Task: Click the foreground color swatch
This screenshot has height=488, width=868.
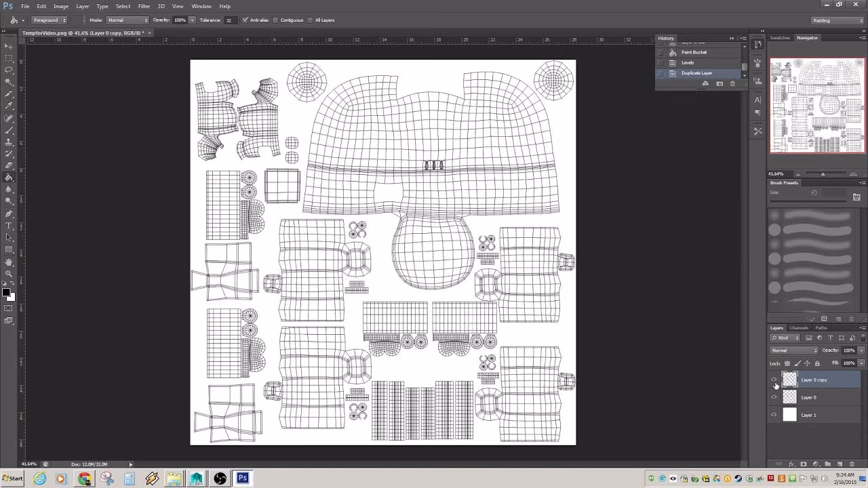Action: point(6,291)
